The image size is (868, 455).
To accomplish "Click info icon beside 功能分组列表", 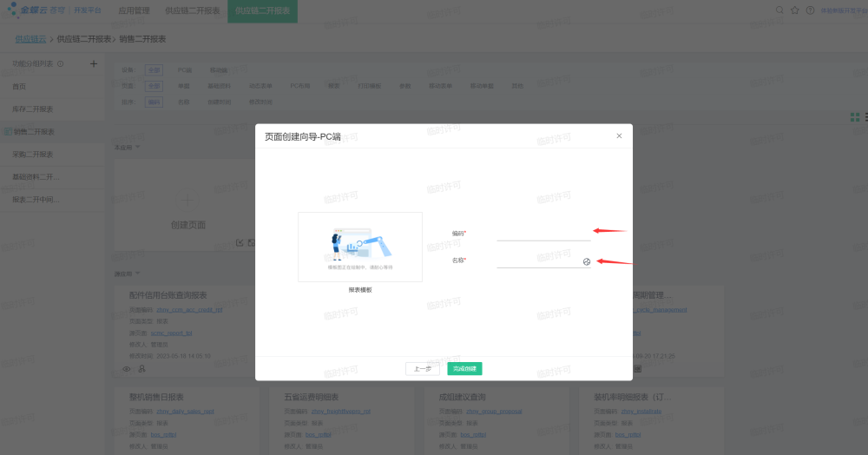I will coord(61,63).
